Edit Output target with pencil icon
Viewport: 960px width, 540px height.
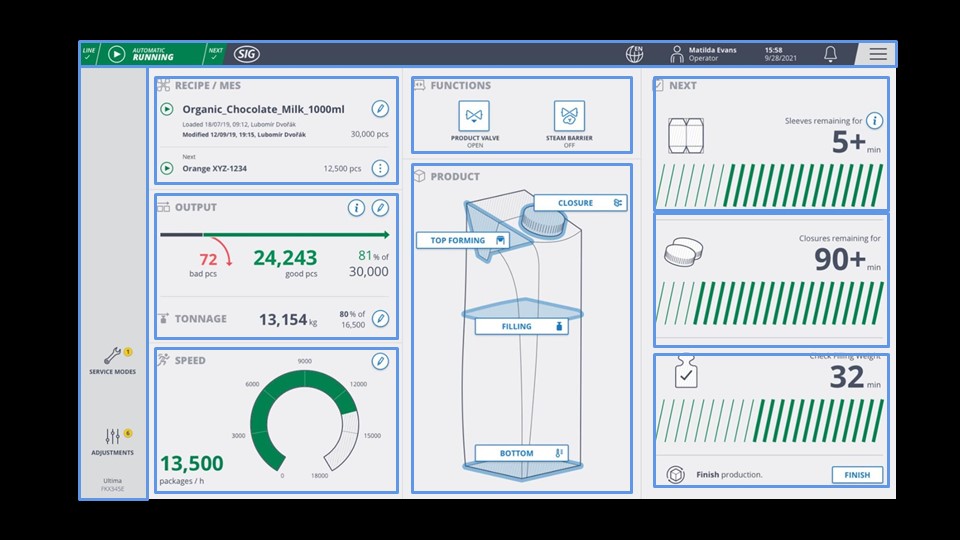pyautogui.click(x=380, y=208)
